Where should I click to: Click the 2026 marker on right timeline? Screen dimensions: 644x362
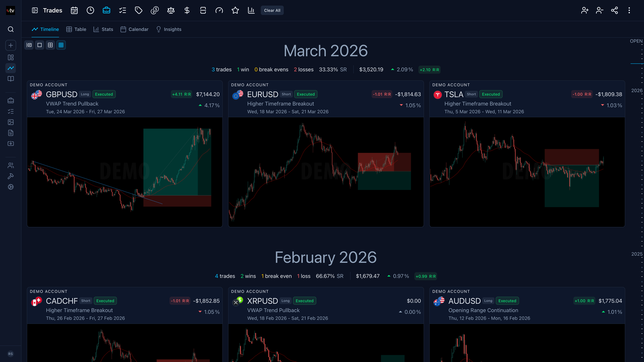coord(636,90)
